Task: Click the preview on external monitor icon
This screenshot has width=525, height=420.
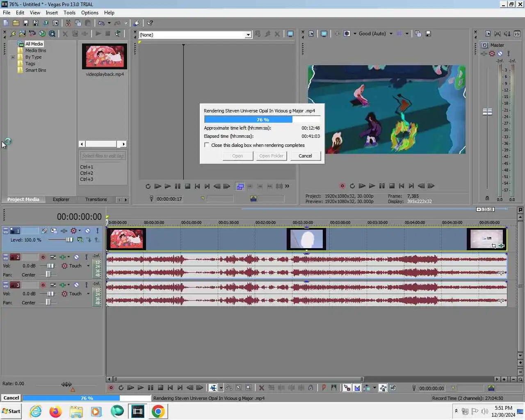Action: click(x=324, y=34)
